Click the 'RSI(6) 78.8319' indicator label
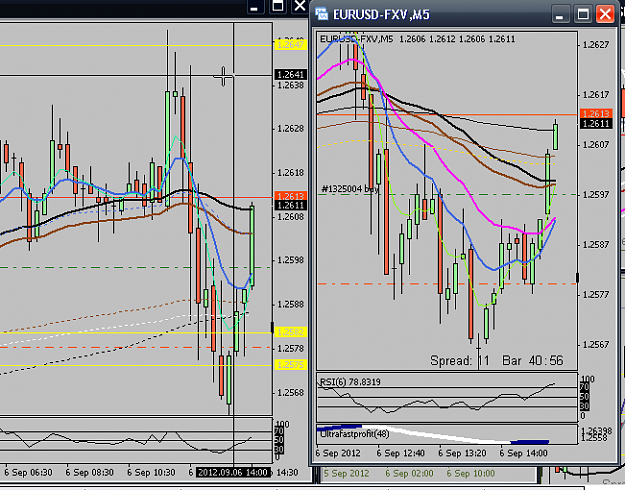This screenshot has width=625, height=490. pyautogui.click(x=350, y=382)
